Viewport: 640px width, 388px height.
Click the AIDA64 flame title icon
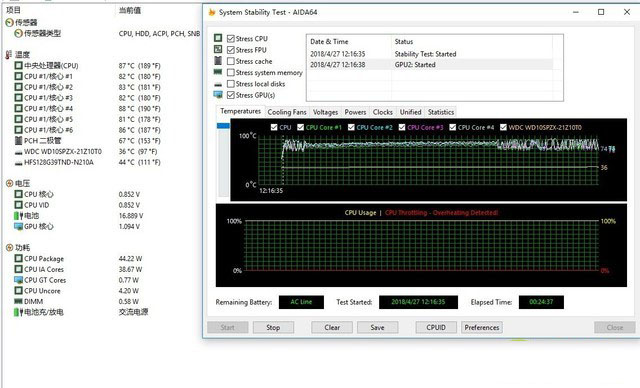(x=212, y=12)
